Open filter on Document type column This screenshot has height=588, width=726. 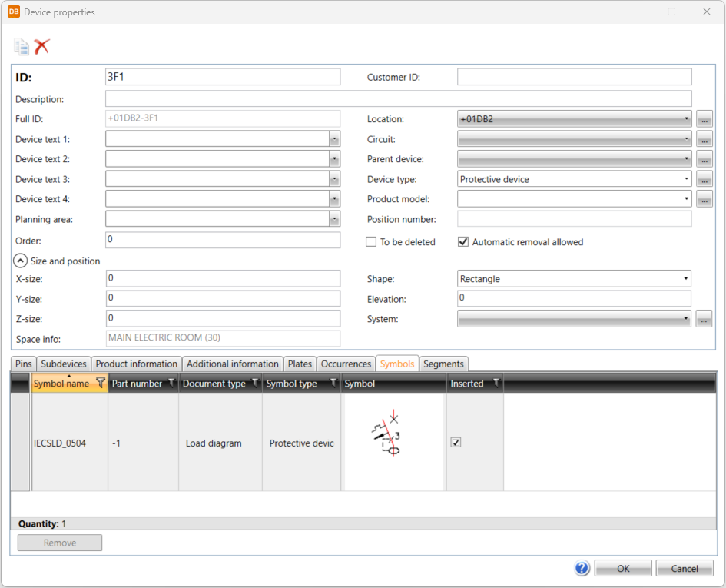coord(255,383)
